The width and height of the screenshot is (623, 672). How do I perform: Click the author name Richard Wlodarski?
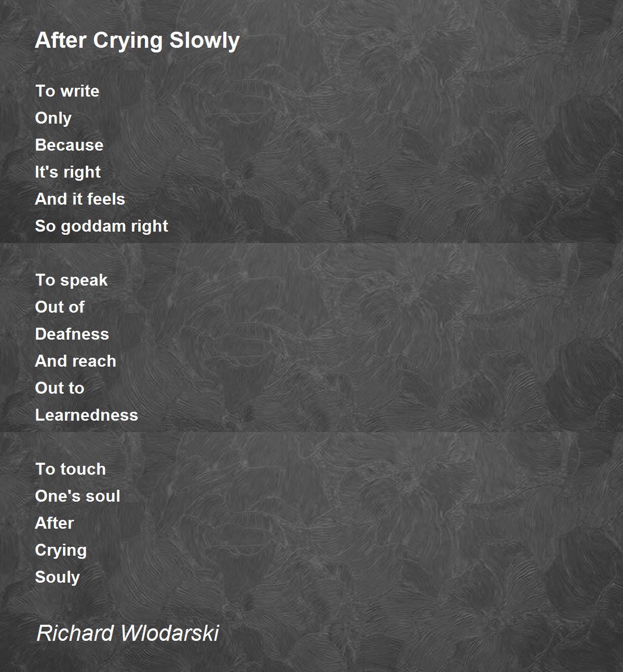pyautogui.click(x=128, y=633)
